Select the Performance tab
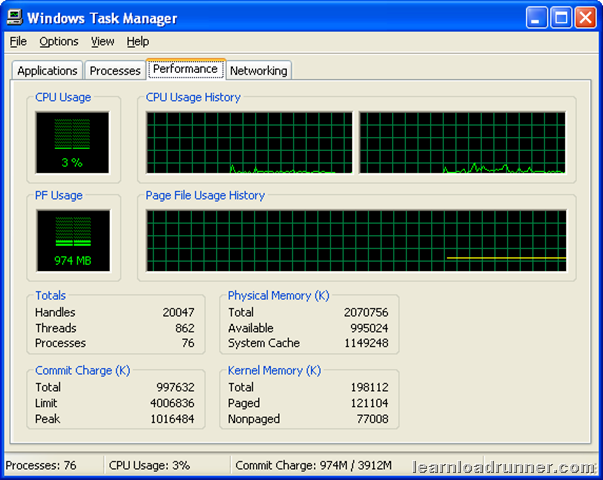This screenshot has width=603, height=480. tap(186, 69)
